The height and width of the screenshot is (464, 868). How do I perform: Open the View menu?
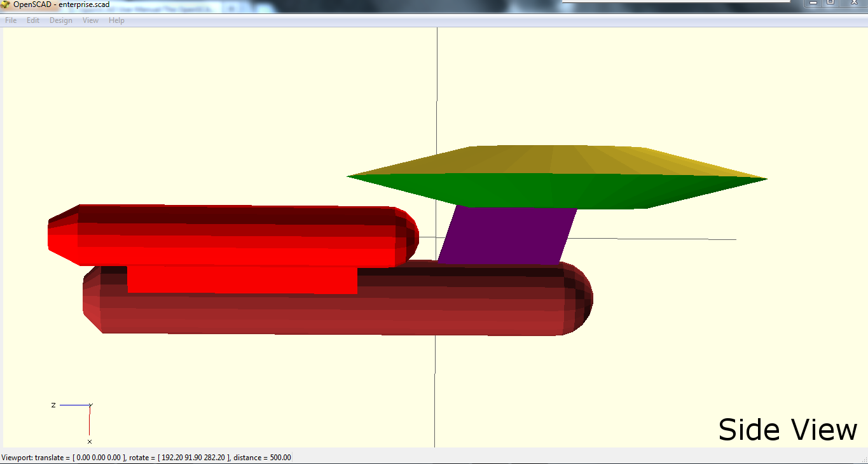90,20
